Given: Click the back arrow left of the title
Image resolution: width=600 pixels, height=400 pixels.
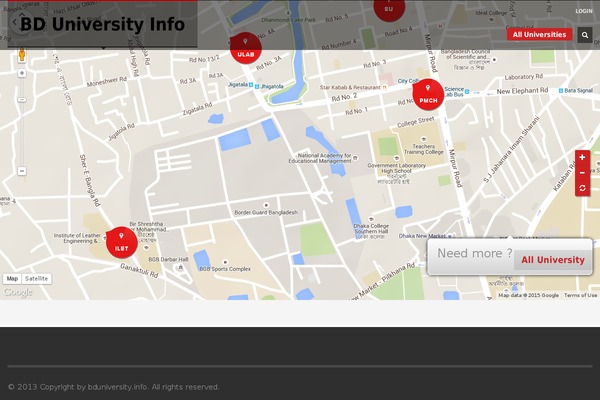Looking at the screenshot, I should 15,22.
